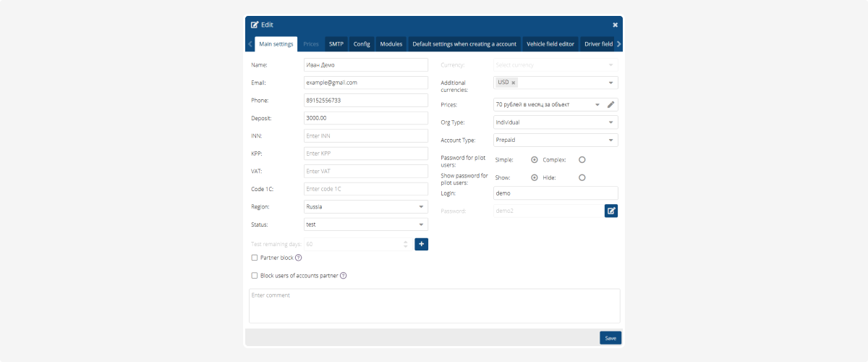Click the Enter comment text area
The height and width of the screenshot is (362, 868).
tap(434, 306)
